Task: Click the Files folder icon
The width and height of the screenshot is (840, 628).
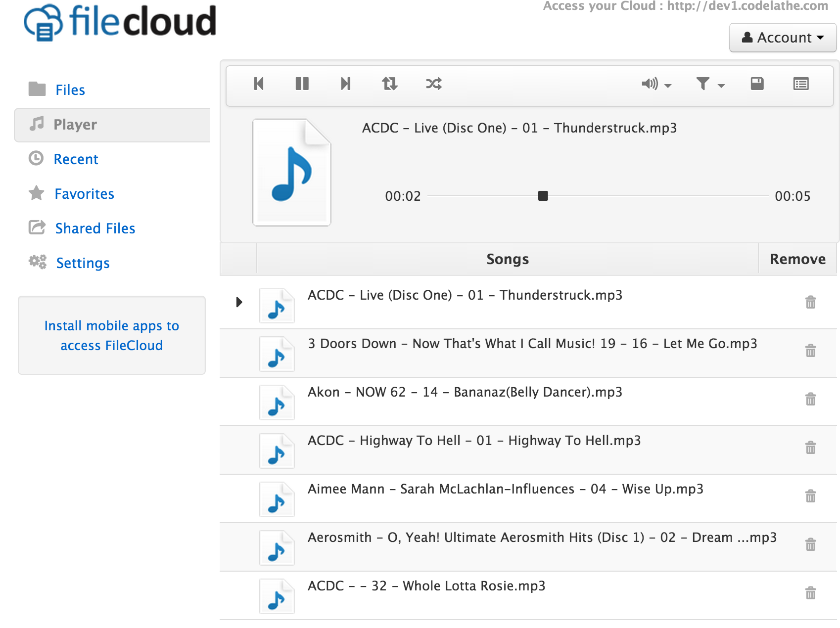Action: (37, 89)
